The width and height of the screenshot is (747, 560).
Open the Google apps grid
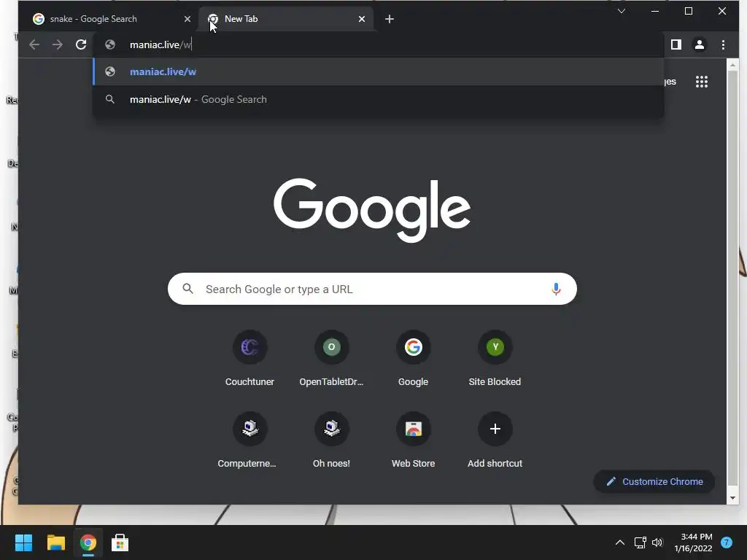[701, 82]
